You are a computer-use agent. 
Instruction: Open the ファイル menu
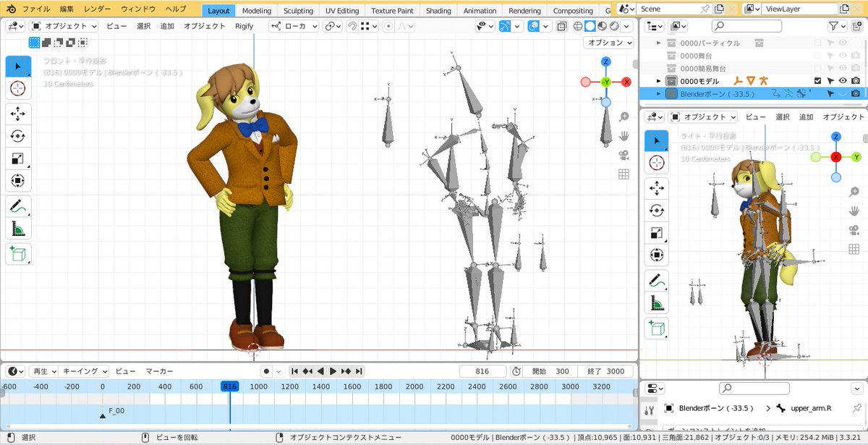pos(36,9)
